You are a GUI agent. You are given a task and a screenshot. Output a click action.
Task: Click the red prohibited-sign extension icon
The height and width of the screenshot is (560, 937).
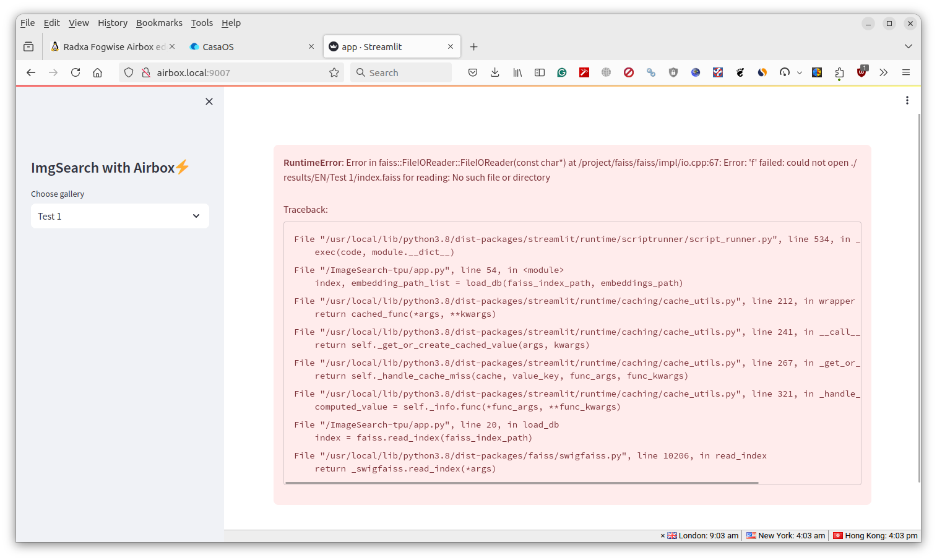pos(629,72)
